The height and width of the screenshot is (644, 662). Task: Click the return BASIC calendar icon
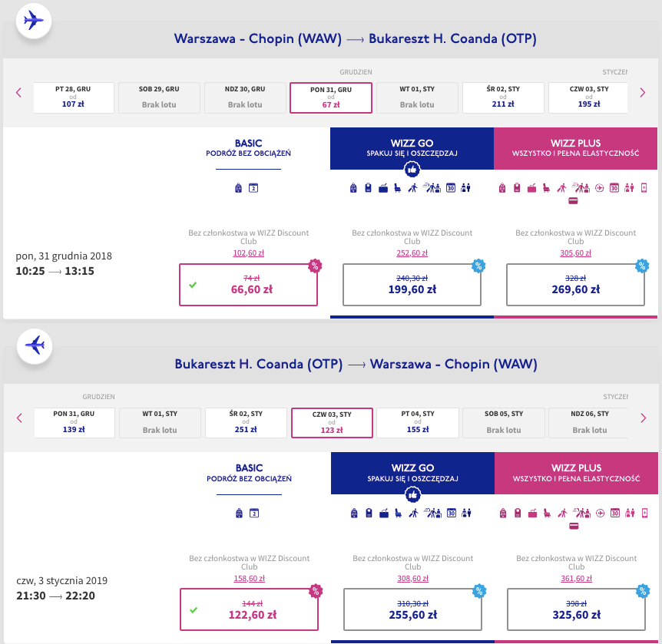pos(254,514)
